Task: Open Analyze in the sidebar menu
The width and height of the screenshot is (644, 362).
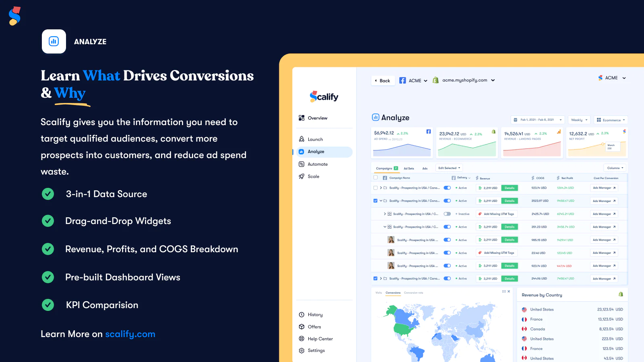Action: click(324, 152)
